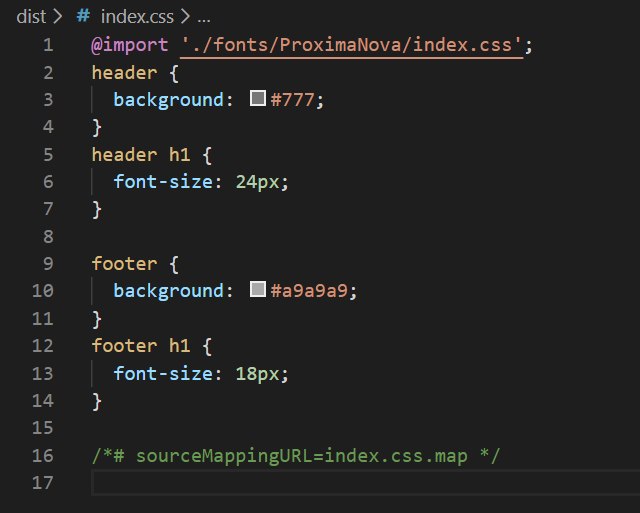
Task: Click line number 9 in the gutter
Action: pos(48,264)
